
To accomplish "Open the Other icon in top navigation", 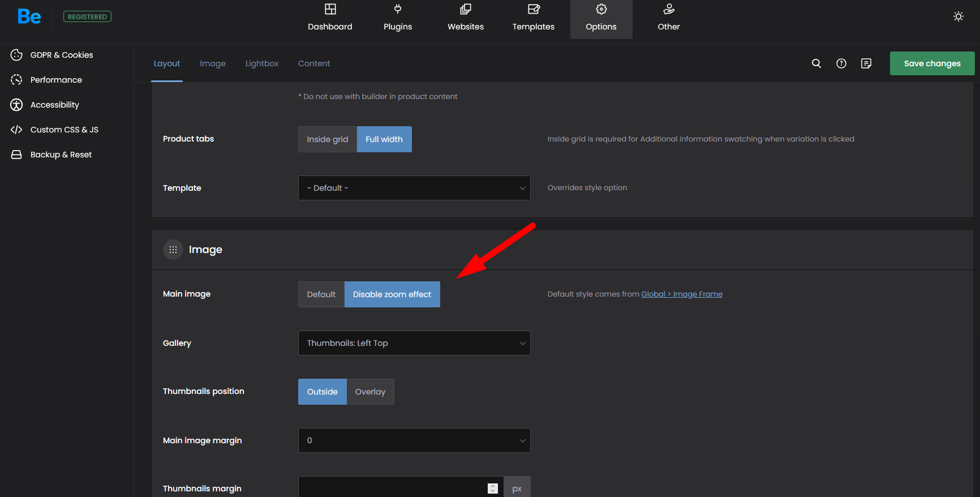I will click(669, 9).
